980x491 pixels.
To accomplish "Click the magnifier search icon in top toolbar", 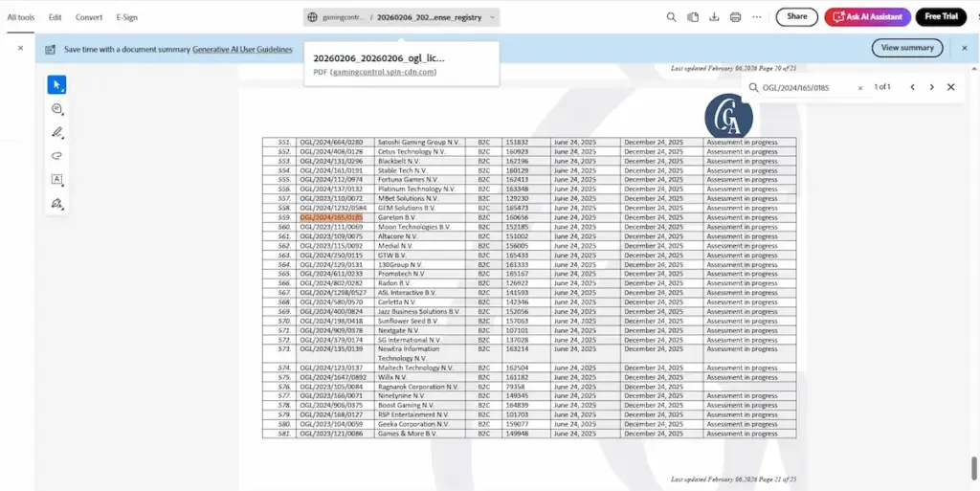I will click(671, 17).
